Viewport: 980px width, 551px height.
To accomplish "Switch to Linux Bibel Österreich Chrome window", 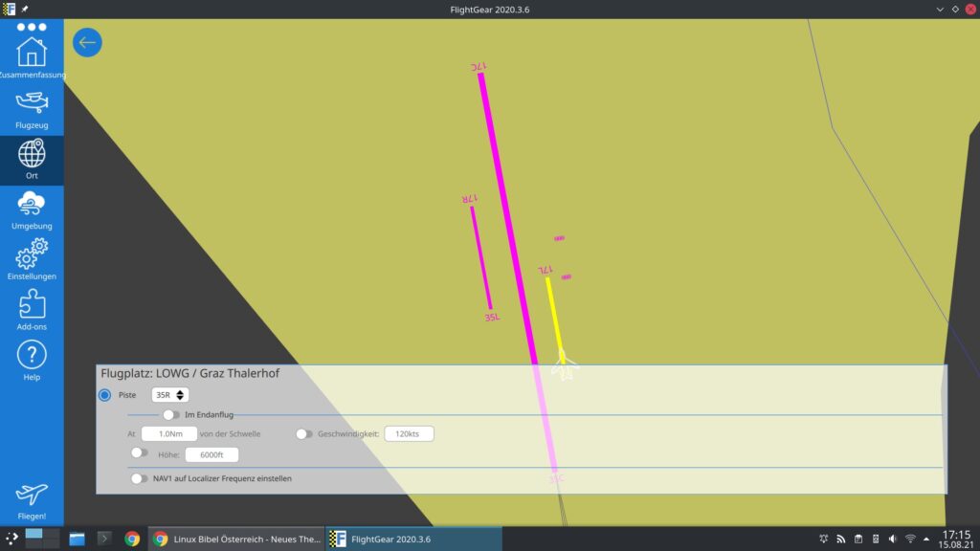I will [237, 539].
